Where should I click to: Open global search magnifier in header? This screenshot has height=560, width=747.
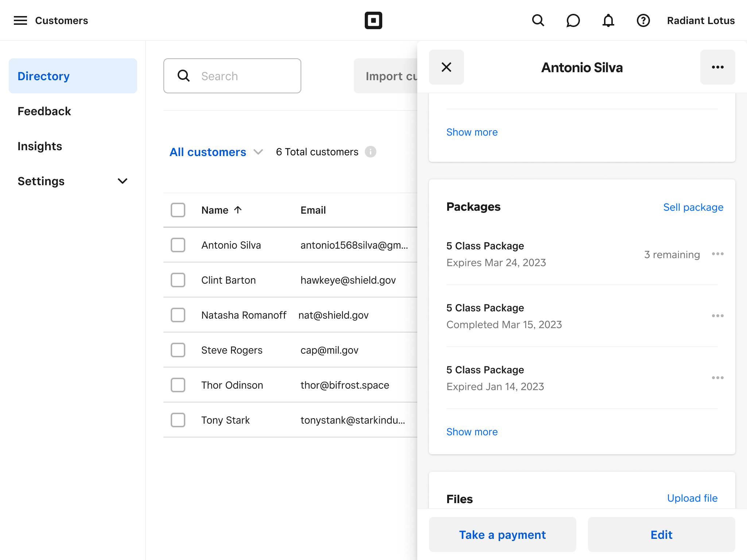538,20
